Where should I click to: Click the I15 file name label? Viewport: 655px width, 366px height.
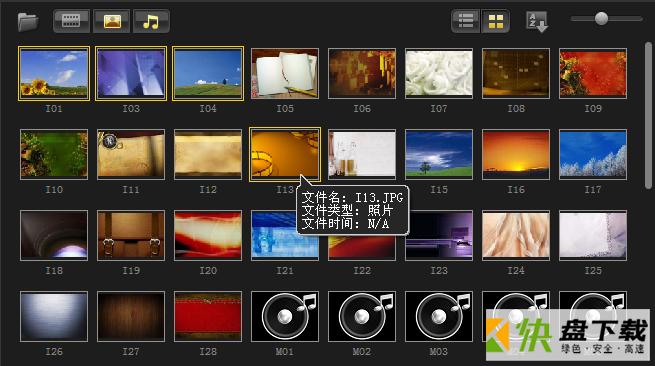coord(439,190)
